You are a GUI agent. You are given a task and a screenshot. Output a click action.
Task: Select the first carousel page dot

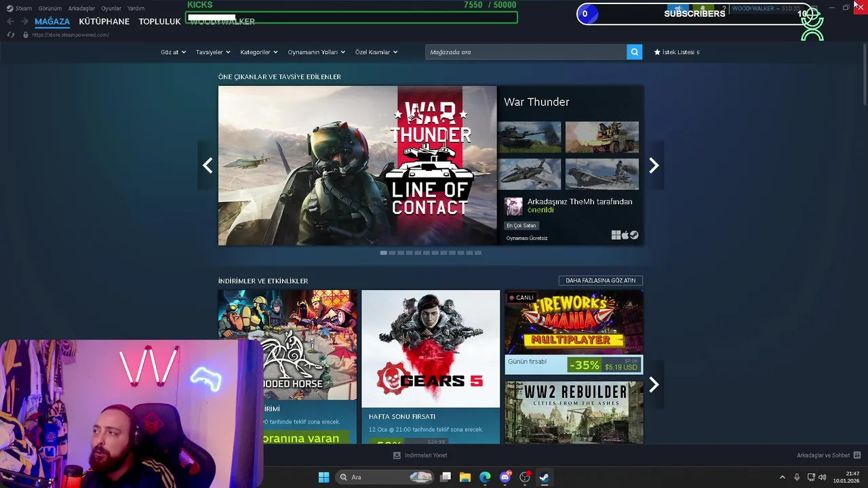[383, 253]
